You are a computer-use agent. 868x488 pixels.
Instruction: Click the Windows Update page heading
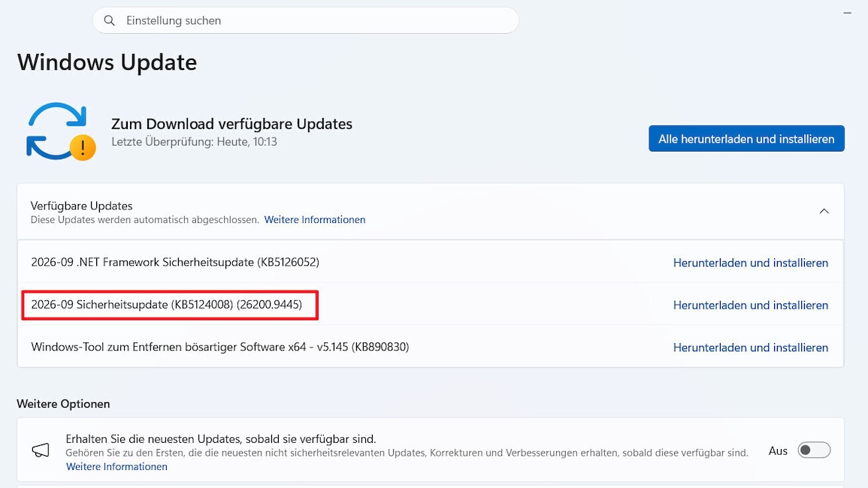[107, 62]
